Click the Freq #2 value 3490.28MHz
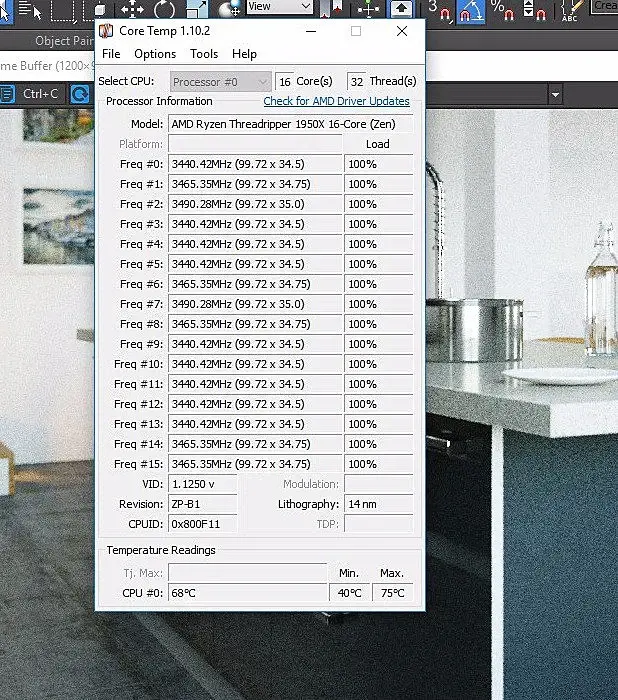Viewport: 618px width, 700px height. tap(255, 204)
